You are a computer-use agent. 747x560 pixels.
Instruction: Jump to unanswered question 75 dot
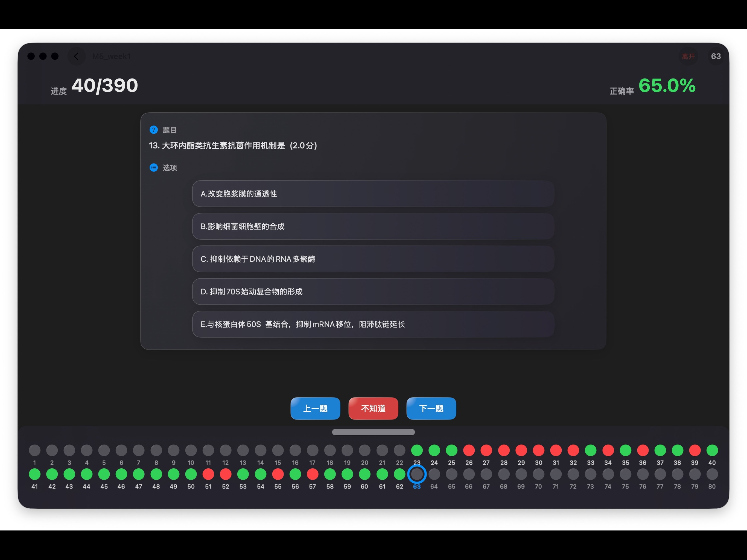point(625,474)
